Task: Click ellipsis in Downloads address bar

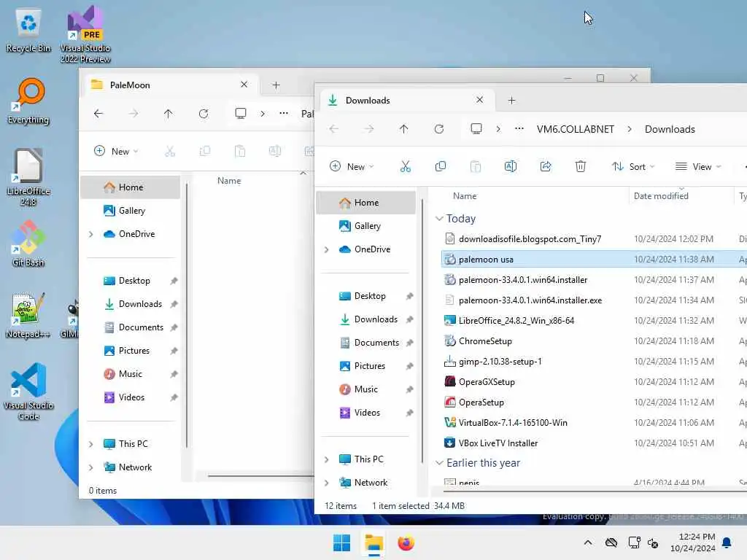Action: (519, 128)
